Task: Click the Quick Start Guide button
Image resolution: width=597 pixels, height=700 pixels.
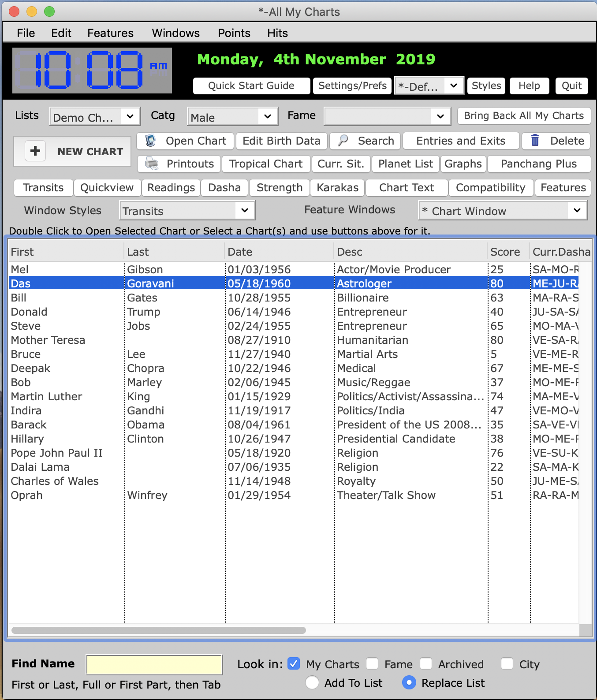Action: pos(251,86)
